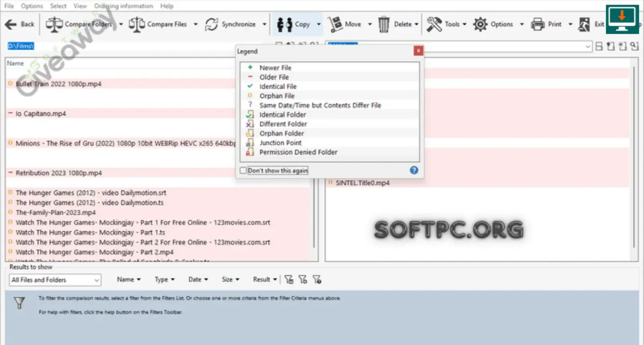Open the Options menu in menu bar
644x345 pixels.
point(32,6)
